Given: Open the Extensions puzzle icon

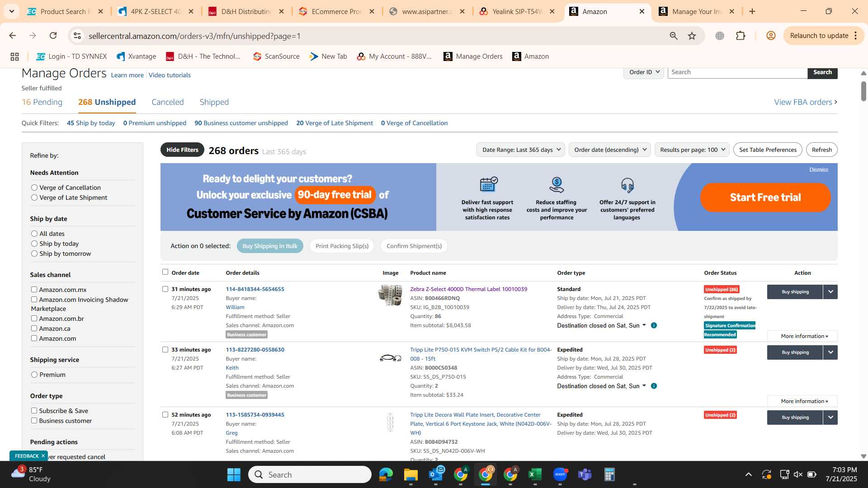Looking at the screenshot, I should pos(741,36).
